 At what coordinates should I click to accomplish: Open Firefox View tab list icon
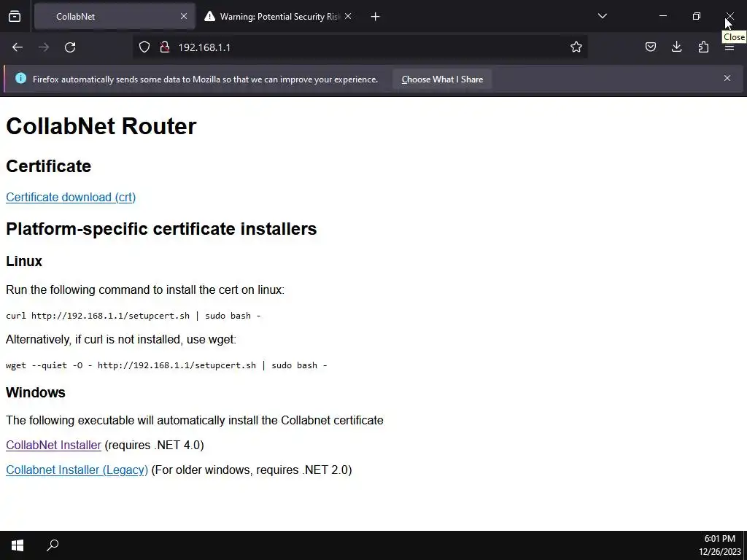(x=15, y=16)
